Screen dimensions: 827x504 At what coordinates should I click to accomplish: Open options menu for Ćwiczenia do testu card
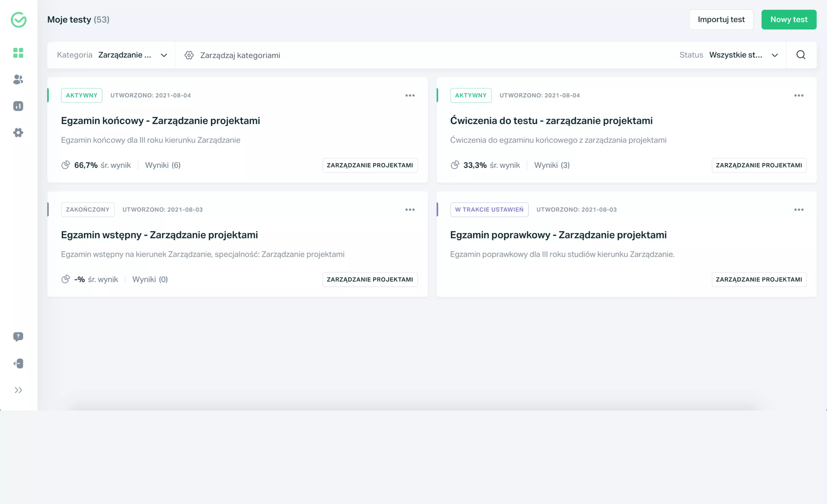click(x=799, y=95)
